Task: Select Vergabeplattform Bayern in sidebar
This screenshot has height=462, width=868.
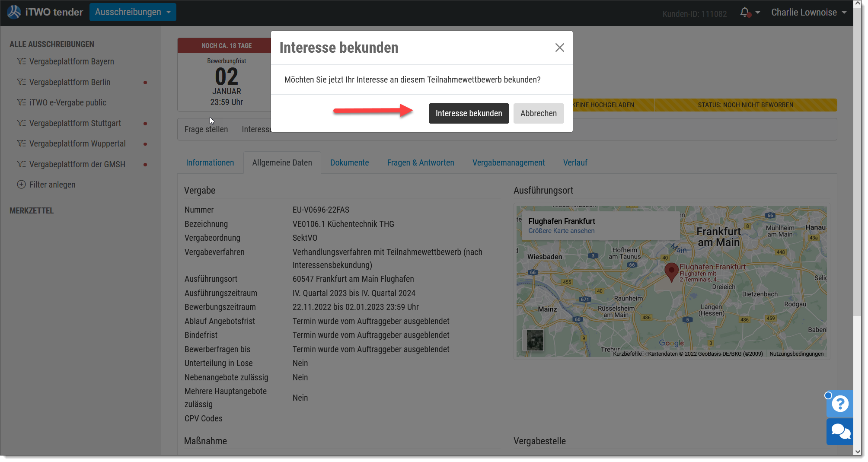Action: (72, 61)
